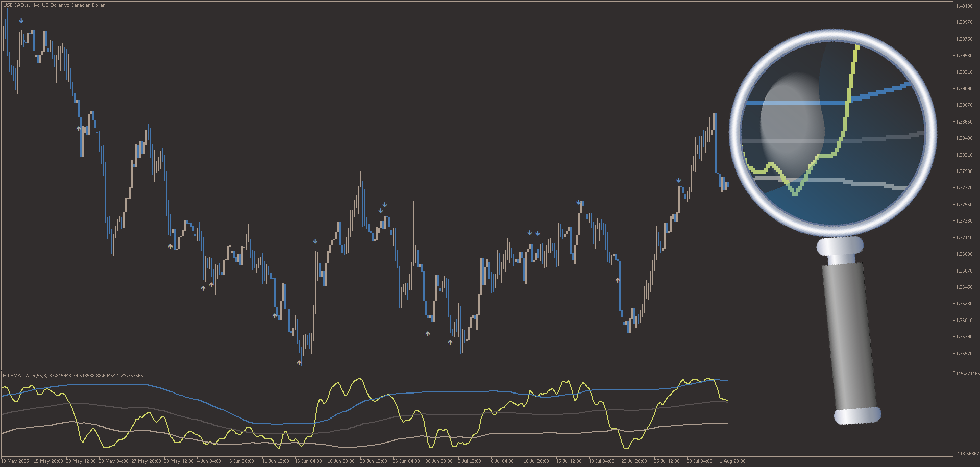980x467 pixels.
Task: Click the 1.39310 price scale value
Action: (x=964, y=72)
